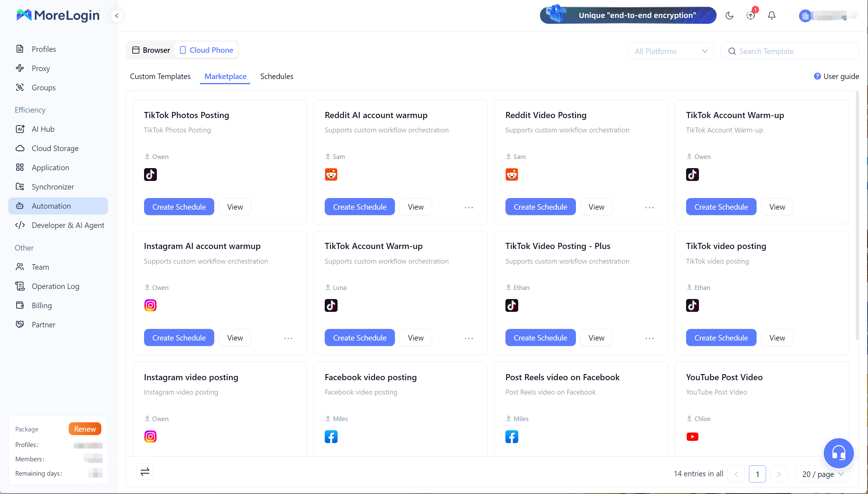The image size is (868, 494).
Task: Open more options on Luna's TikTok Account Warm-up
Action: tap(469, 338)
